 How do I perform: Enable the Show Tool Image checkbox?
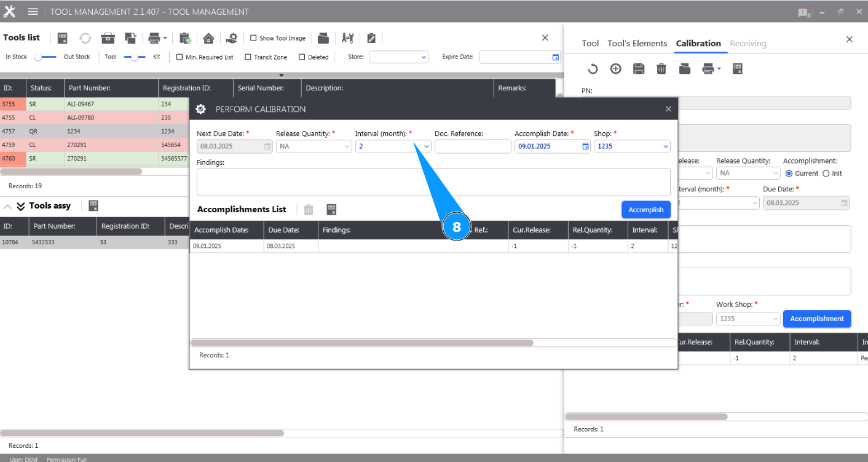253,38
